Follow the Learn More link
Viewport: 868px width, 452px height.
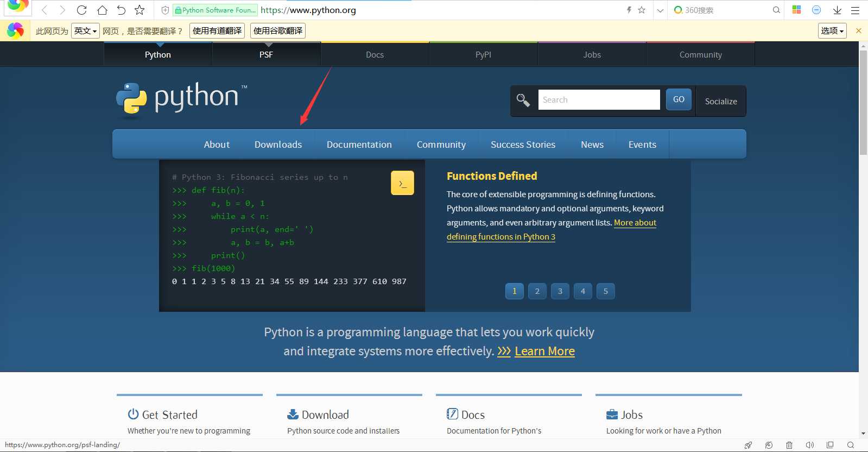click(544, 351)
